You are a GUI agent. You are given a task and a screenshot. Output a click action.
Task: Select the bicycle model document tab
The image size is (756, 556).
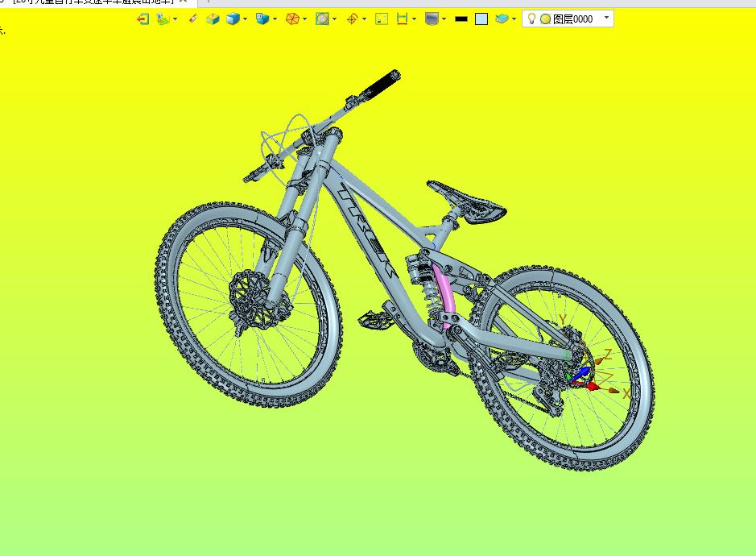tap(94, 2)
